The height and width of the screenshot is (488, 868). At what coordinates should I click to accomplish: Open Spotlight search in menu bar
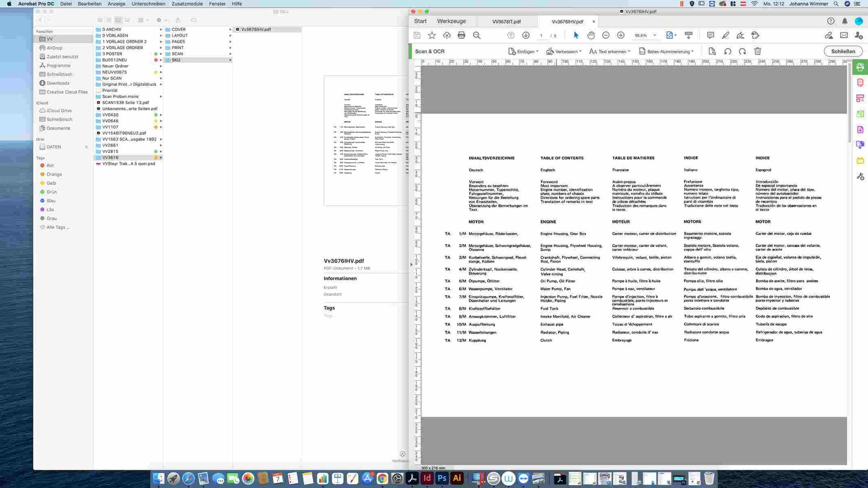click(836, 4)
